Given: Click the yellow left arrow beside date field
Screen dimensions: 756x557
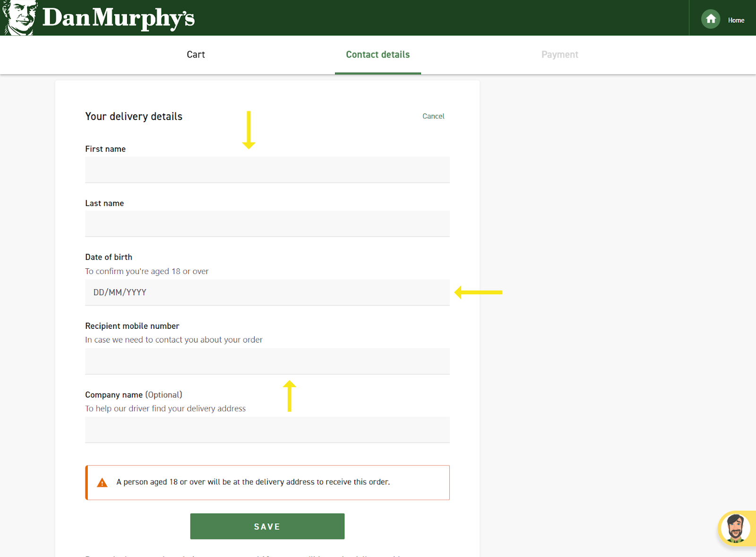Looking at the screenshot, I should point(478,292).
